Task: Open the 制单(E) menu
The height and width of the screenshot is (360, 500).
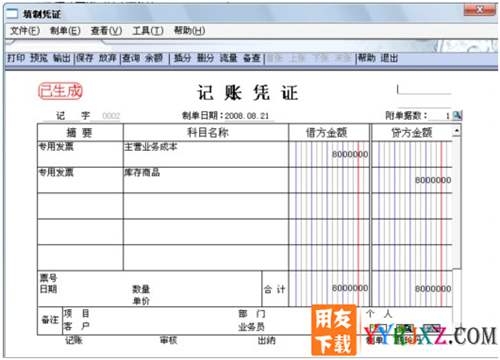Action: click(65, 31)
